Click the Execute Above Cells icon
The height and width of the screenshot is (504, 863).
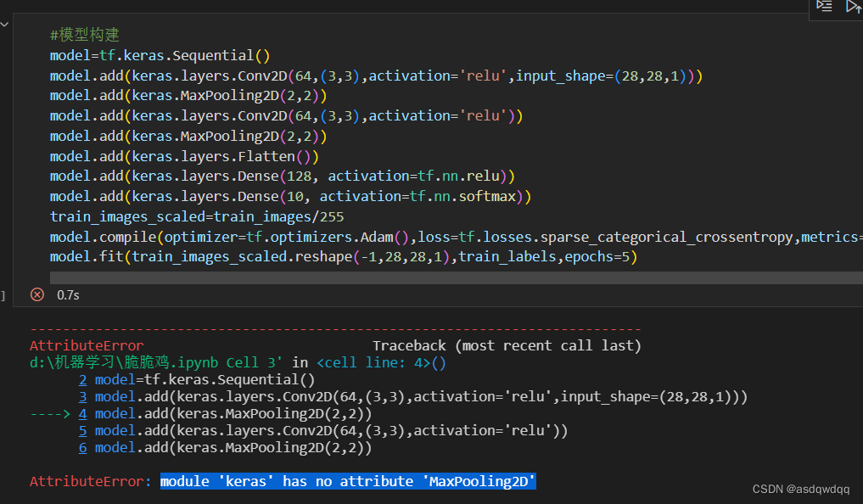coord(853,7)
